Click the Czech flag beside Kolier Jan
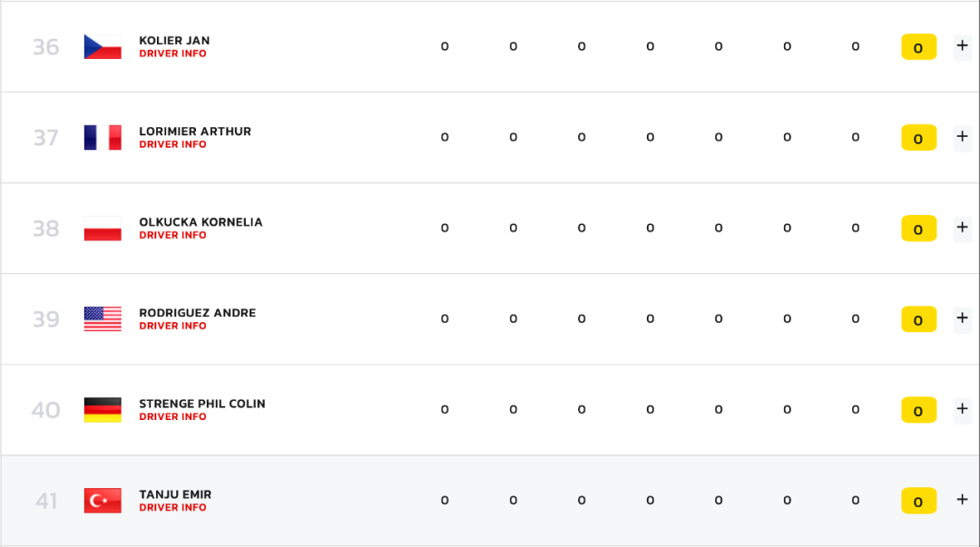 click(103, 47)
